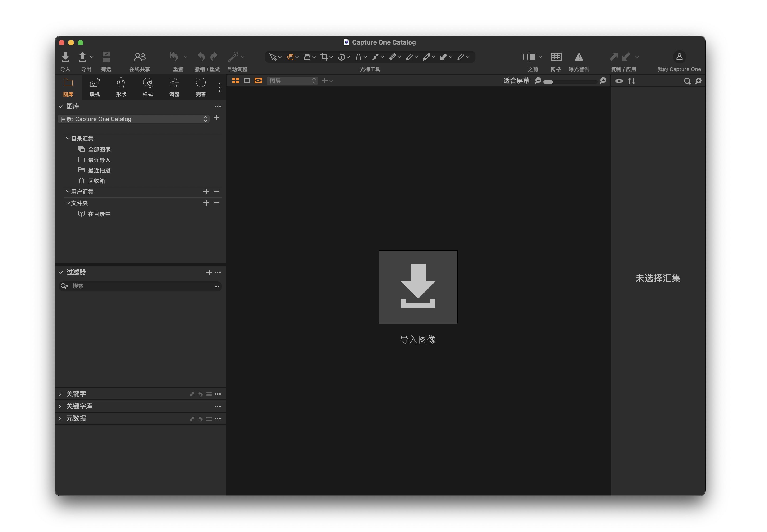This screenshot has height=532, width=767.
Task: Click the redo arrow under 撤销 / 重做
Action: (214, 57)
